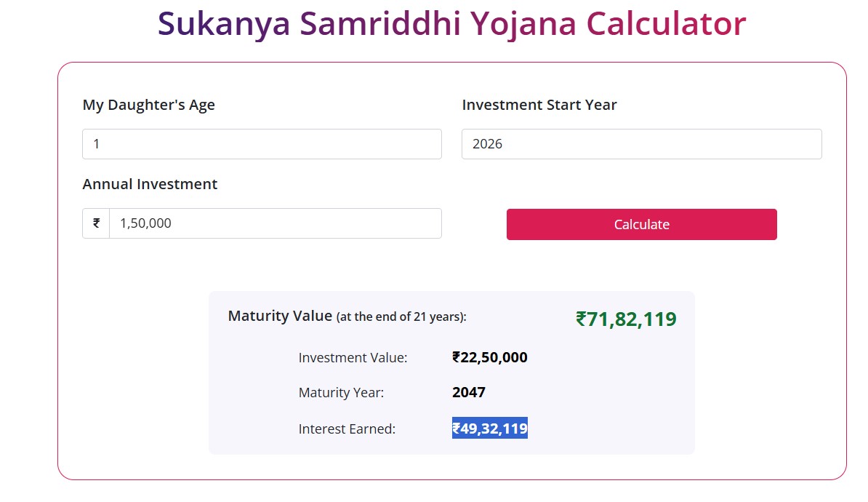
Task: Click the word Calculator in the heading
Action: pos(666,24)
